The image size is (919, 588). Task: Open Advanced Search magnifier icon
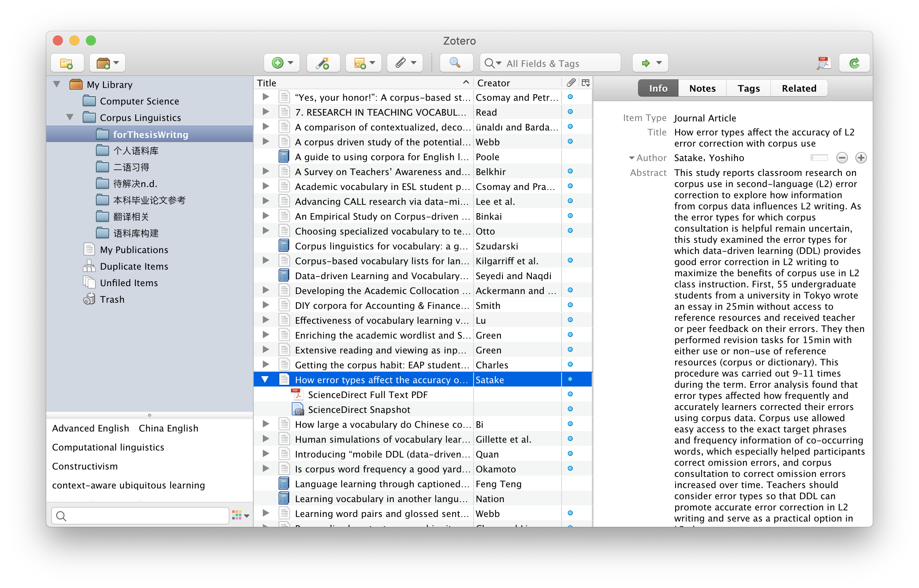pos(455,63)
